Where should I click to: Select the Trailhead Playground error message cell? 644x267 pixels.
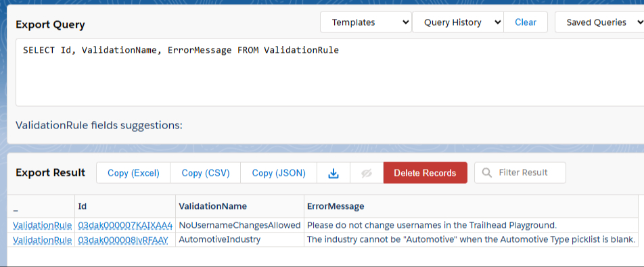click(x=471, y=225)
